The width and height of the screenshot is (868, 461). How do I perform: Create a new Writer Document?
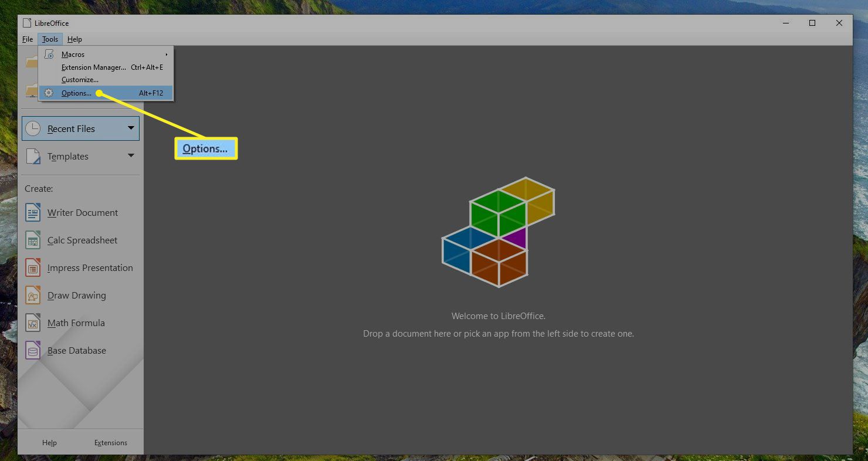pos(80,212)
